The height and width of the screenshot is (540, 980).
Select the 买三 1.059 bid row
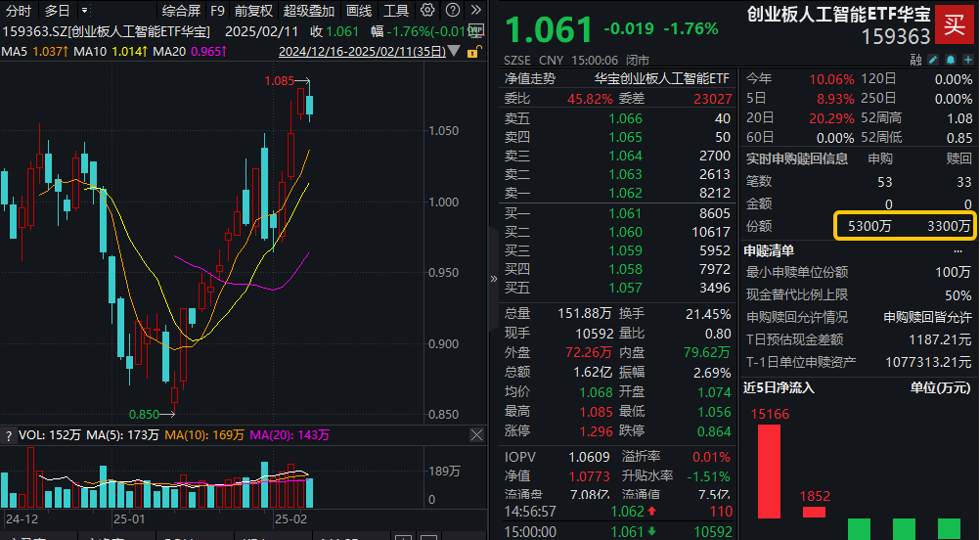click(617, 250)
